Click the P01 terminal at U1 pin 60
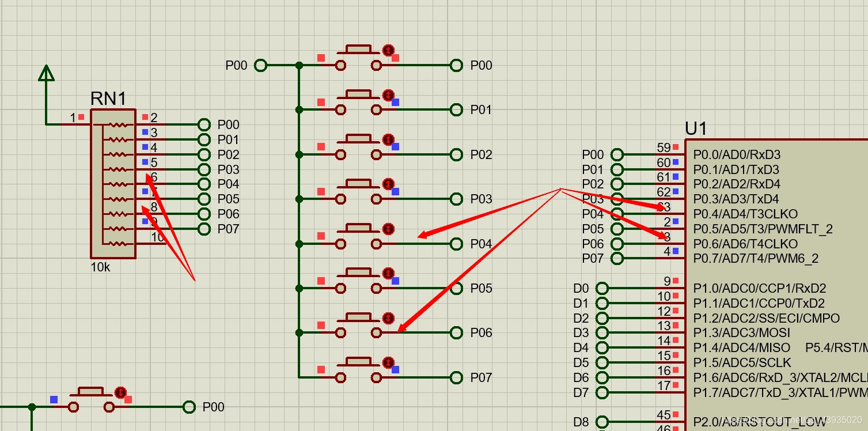The image size is (868, 431). 617,169
